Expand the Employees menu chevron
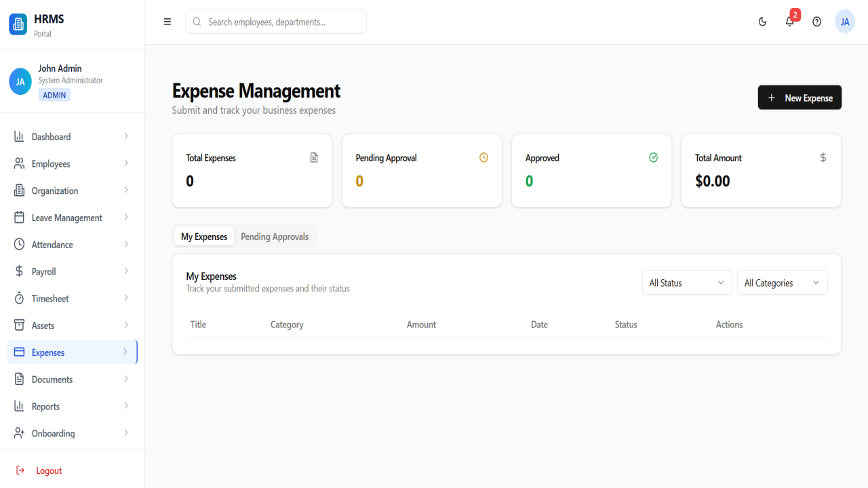Screen dimensions: 868x488 (x=126, y=163)
